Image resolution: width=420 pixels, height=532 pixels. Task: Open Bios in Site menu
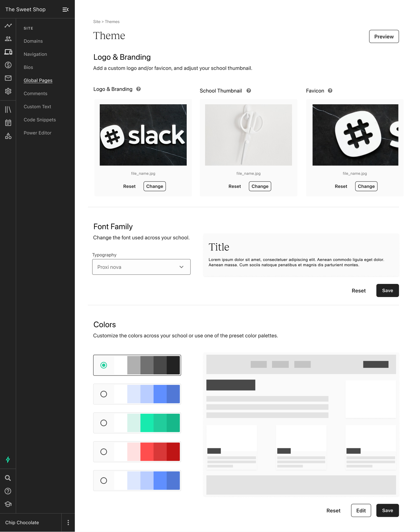(28, 67)
